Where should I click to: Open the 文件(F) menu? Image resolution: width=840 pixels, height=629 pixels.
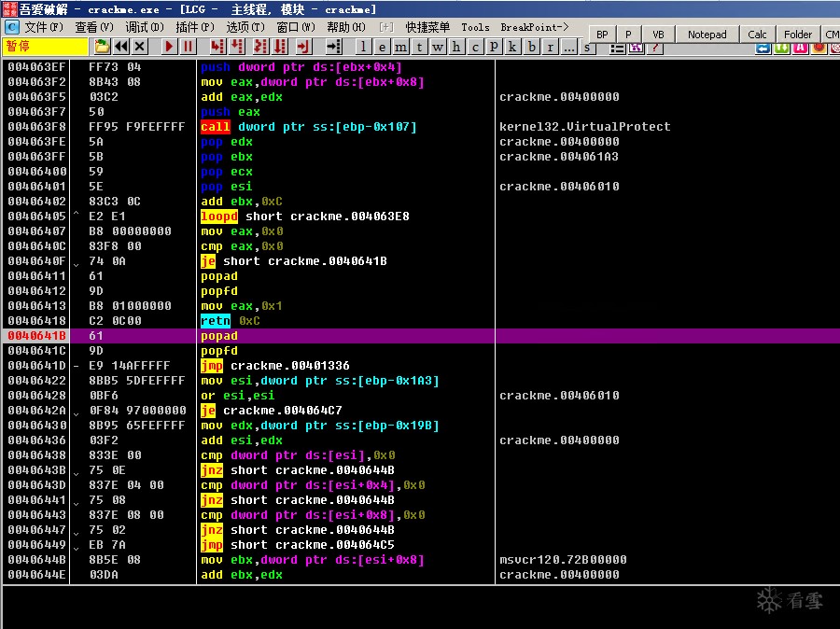(44, 27)
